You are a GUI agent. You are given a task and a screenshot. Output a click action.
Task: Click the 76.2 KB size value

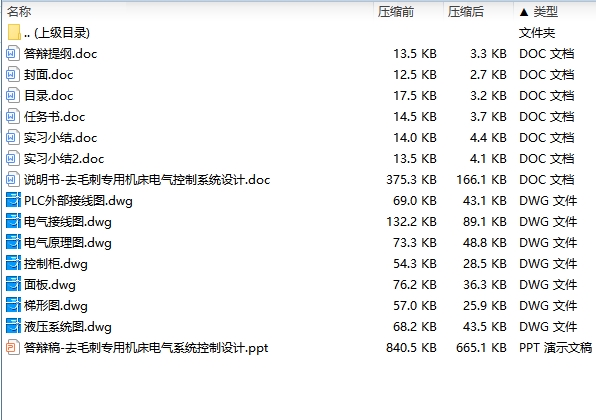click(x=415, y=284)
